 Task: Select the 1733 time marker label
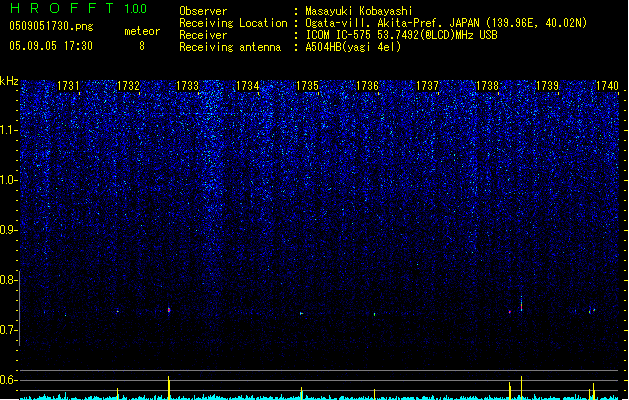coord(187,86)
